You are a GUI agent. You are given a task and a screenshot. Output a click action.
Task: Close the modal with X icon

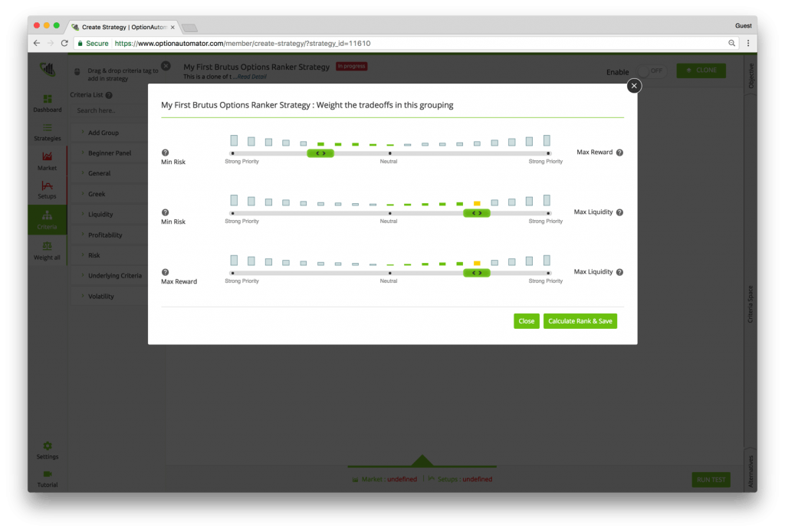coord(633,86)
